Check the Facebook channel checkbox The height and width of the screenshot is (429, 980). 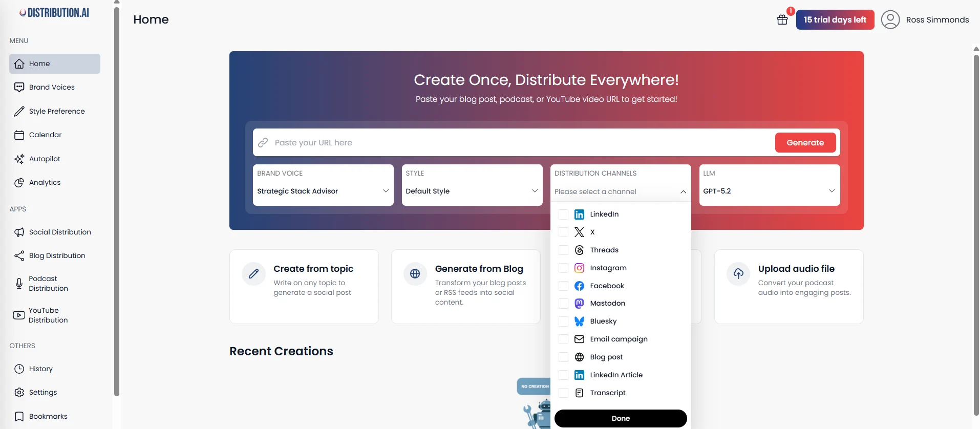[563, 286]
